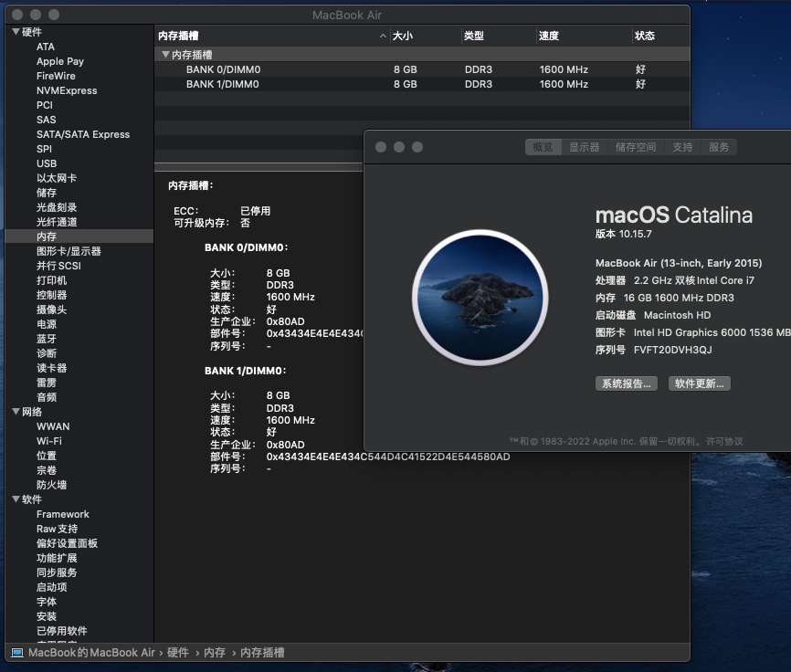
Task: Sort by 类型 column header
Action: (x=499, y=36)
